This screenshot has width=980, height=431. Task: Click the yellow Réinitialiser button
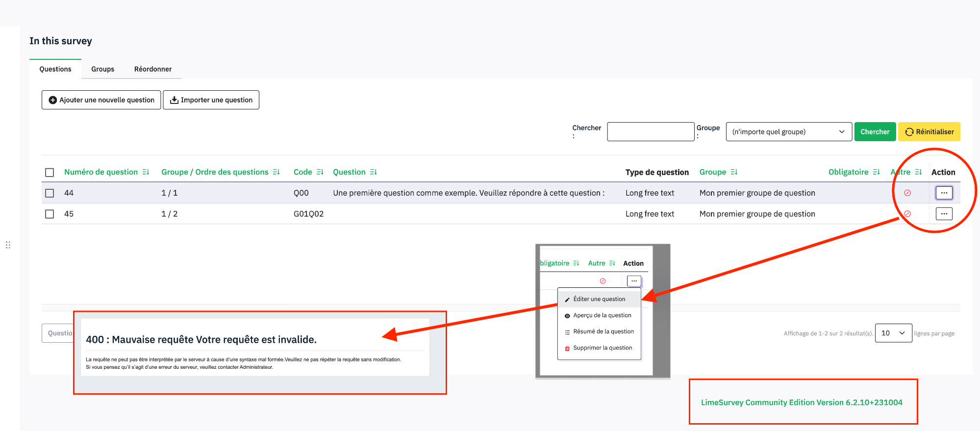click(929, 131)
